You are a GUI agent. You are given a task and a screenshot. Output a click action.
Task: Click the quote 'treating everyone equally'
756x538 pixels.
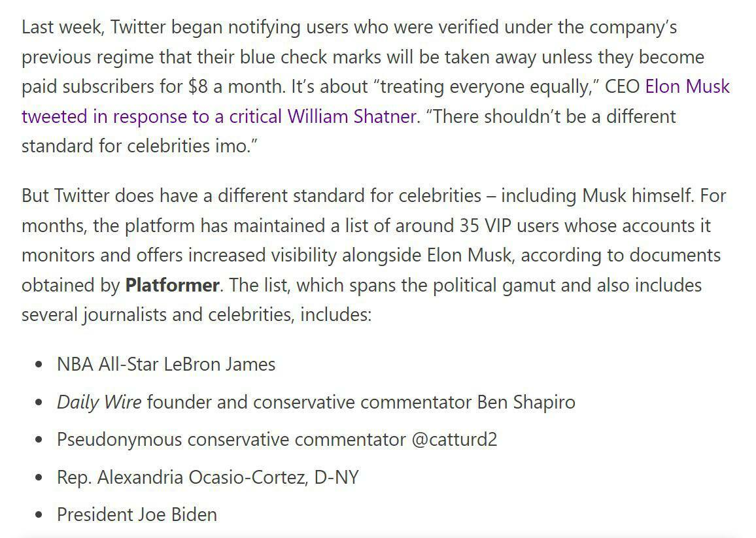(x=486, y=87)
